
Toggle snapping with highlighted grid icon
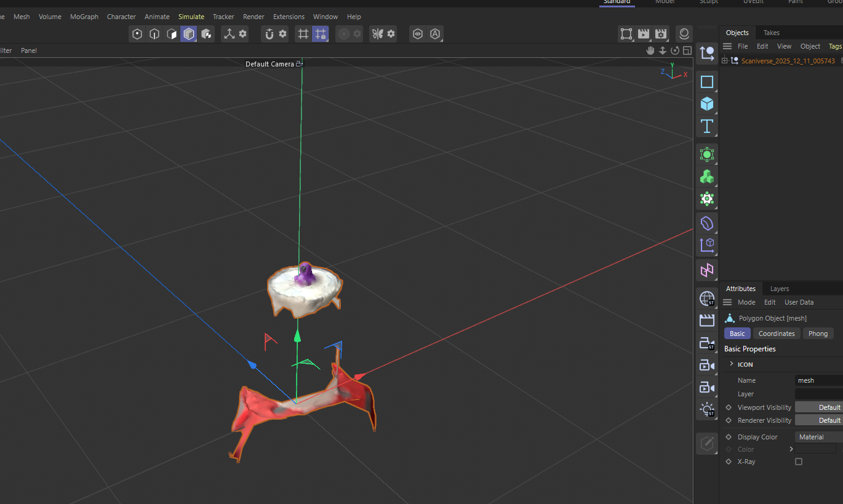321,34
